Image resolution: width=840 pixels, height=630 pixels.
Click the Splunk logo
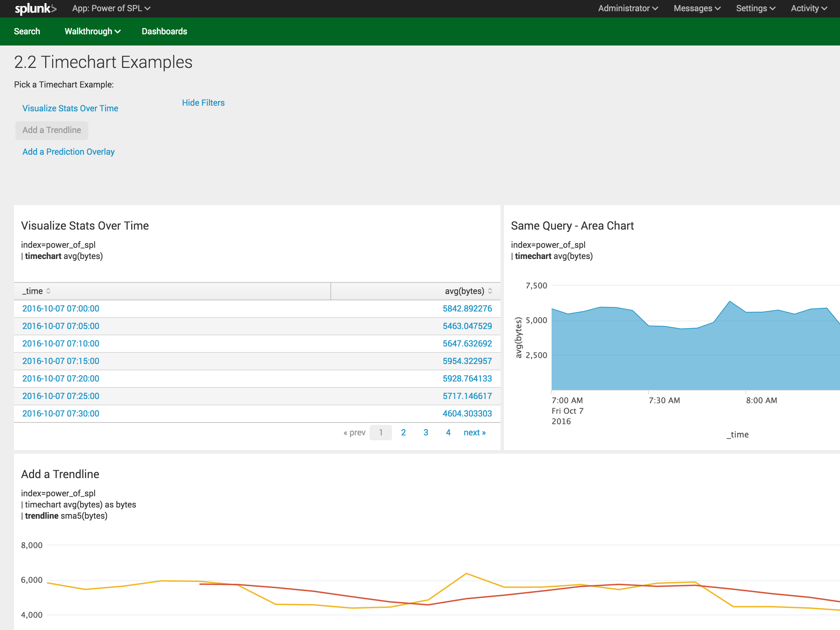[36, 8]
